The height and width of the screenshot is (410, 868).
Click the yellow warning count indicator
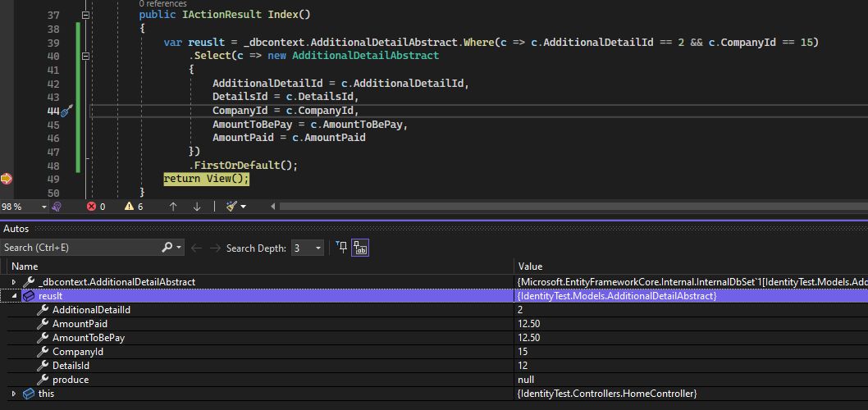(134, 207)
